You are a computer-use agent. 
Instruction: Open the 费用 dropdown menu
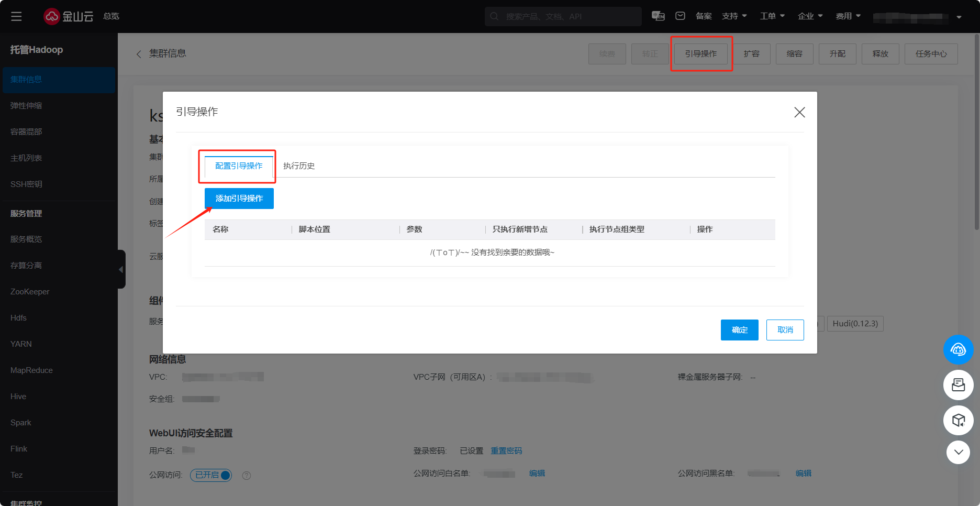(848, 16)
